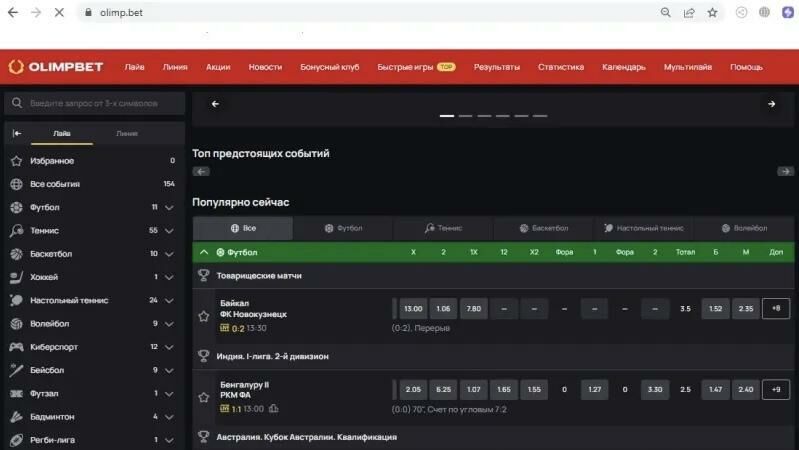Viewport: 799px width, 450px height.
Task: Select Баскетбол sport in sidebar
Action: point(51,254)
